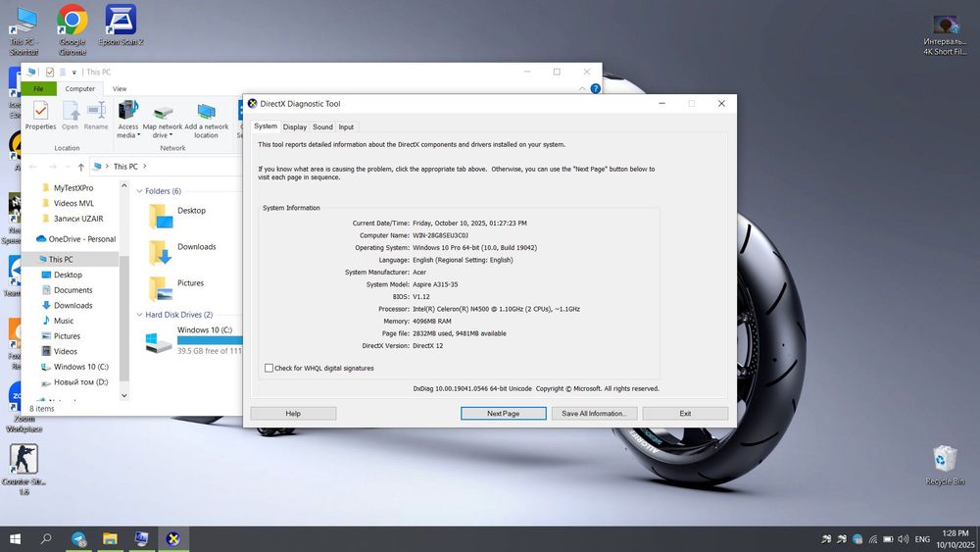Click the Windows 10 (C:) capacity bar
The image size is (980, 552).
(210, 340)
